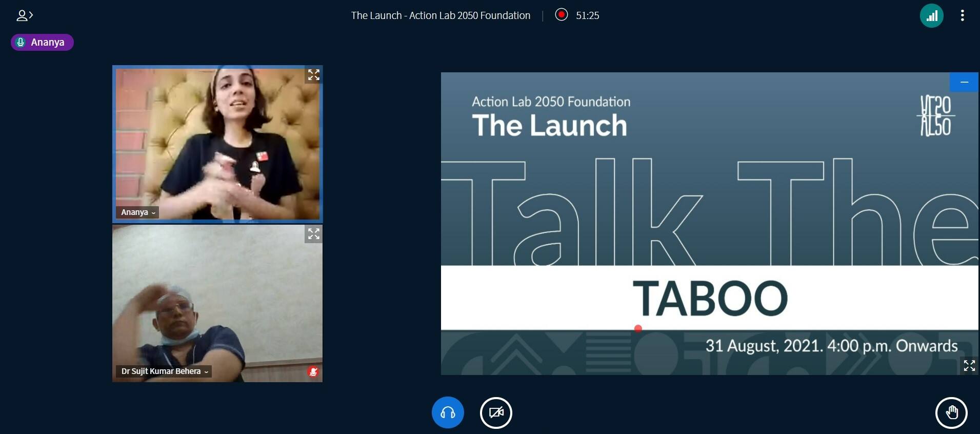Click the 51:25 recording timer
The height and width of the screenshot is (434, 980).
[587, 15]
